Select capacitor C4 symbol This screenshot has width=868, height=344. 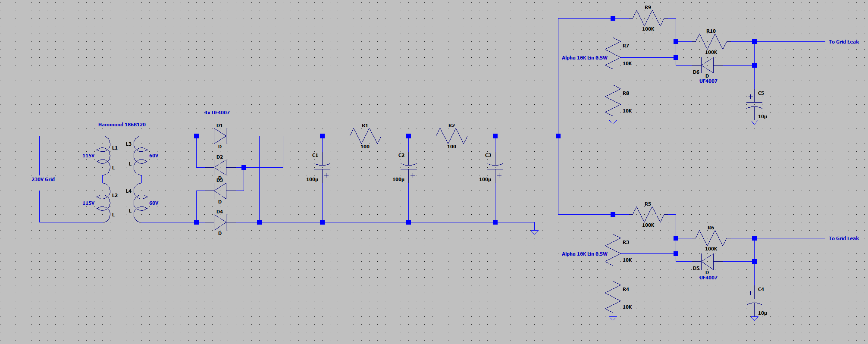pos(754,300)
